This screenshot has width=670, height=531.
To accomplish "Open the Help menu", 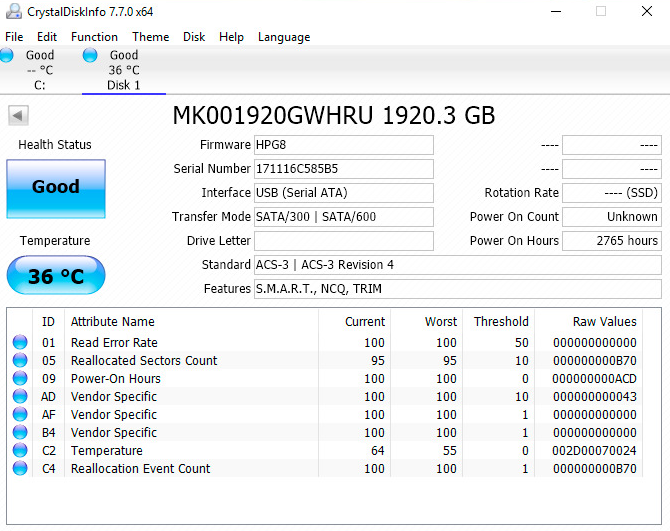I will (x=231, y=37).
